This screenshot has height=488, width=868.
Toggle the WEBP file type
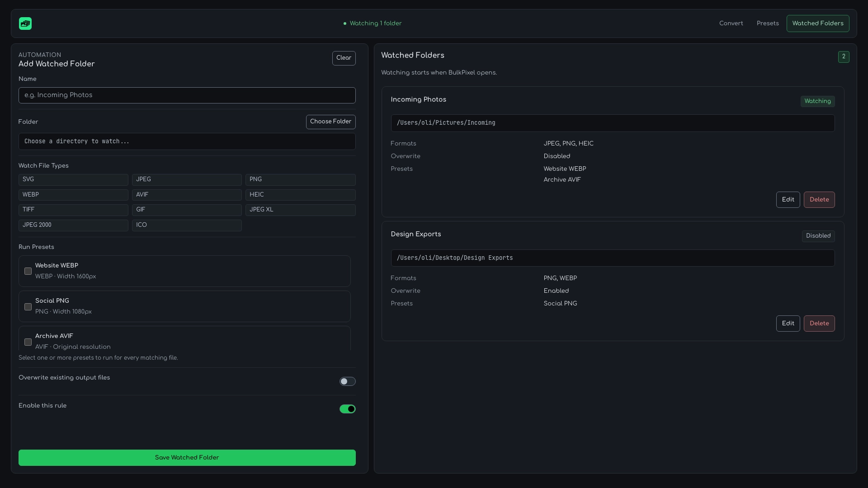[x=73, y=195]
